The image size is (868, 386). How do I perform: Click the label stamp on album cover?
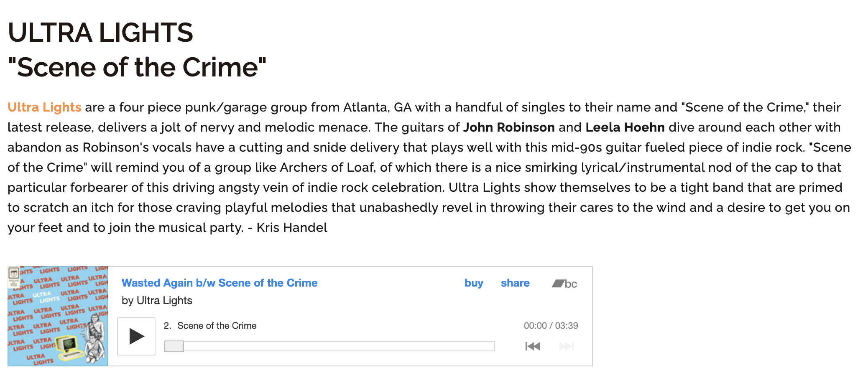pos(14,274)
